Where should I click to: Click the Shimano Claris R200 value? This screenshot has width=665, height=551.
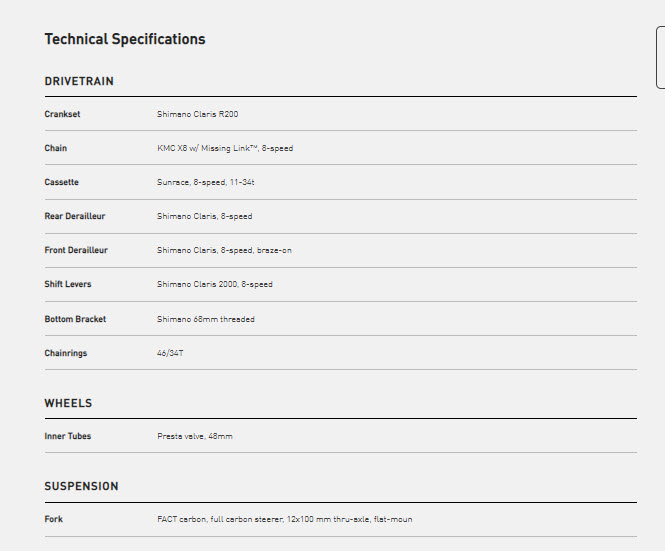(197, 114)
